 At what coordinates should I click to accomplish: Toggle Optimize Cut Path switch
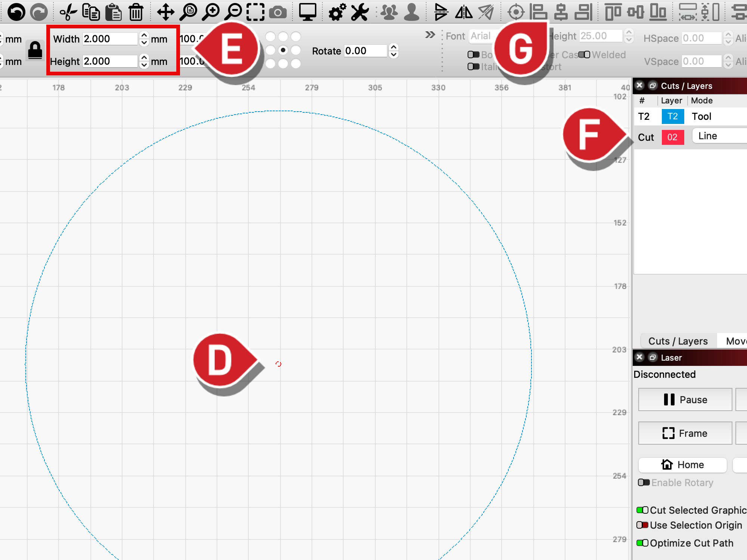642,543
